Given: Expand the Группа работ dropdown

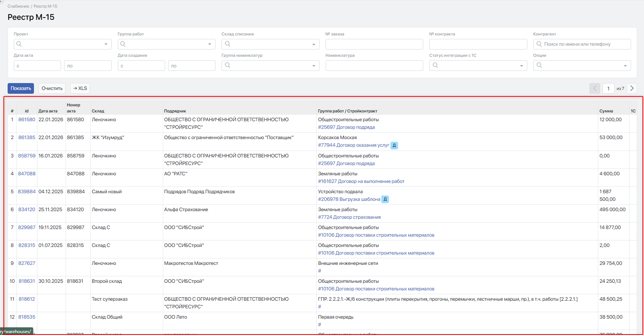Looking at the screenshot, I should [209, 44].
